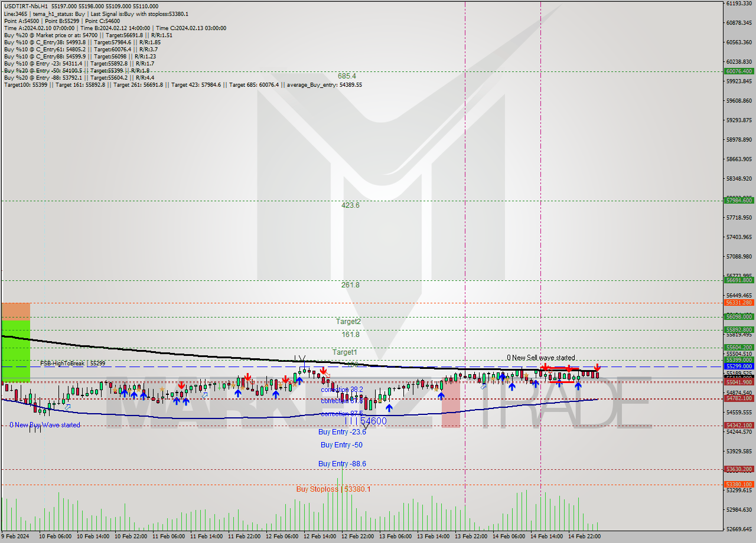
Task: Click the 52669.645 price scale value
Action: [x=739, y=529]
